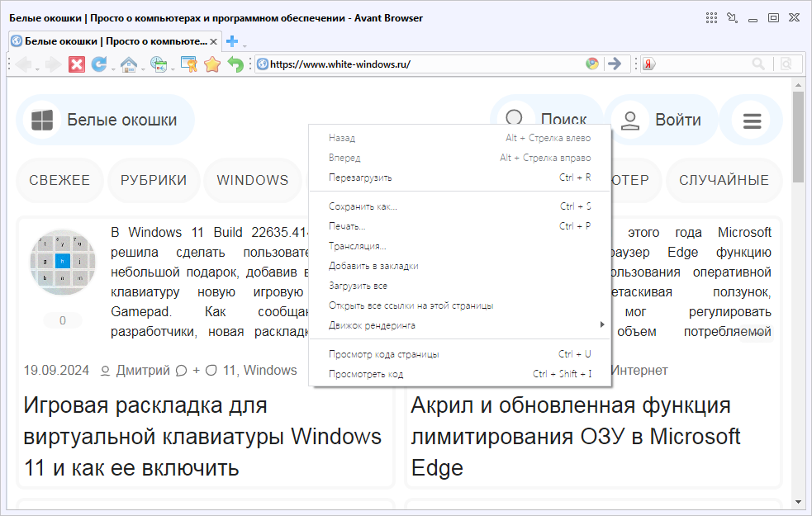
Task: Click the 'Интернет' category link
Action: click(639, 371)
